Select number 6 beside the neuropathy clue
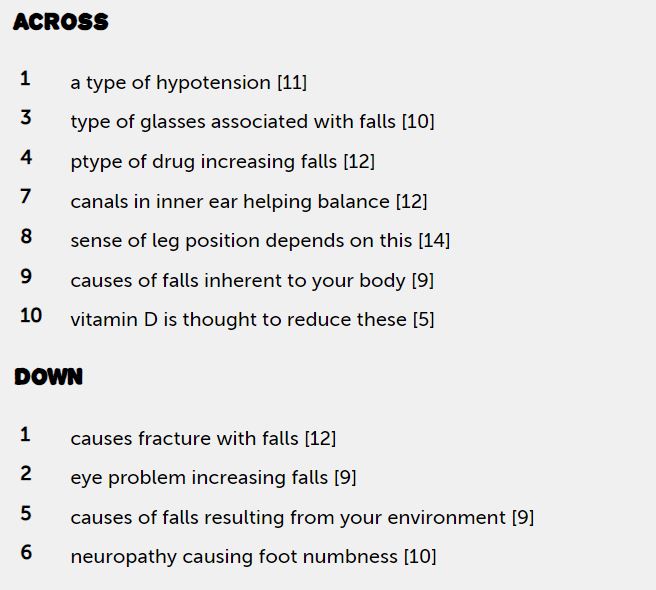The image size is (656, 590). [x=26, y=553]
